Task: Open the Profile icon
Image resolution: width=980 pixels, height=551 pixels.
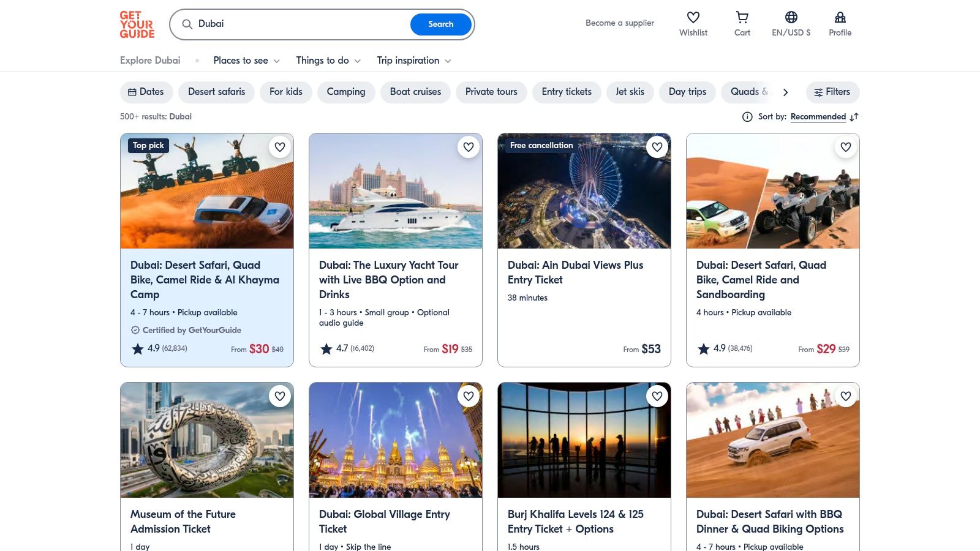Action: tap(840, 17)
